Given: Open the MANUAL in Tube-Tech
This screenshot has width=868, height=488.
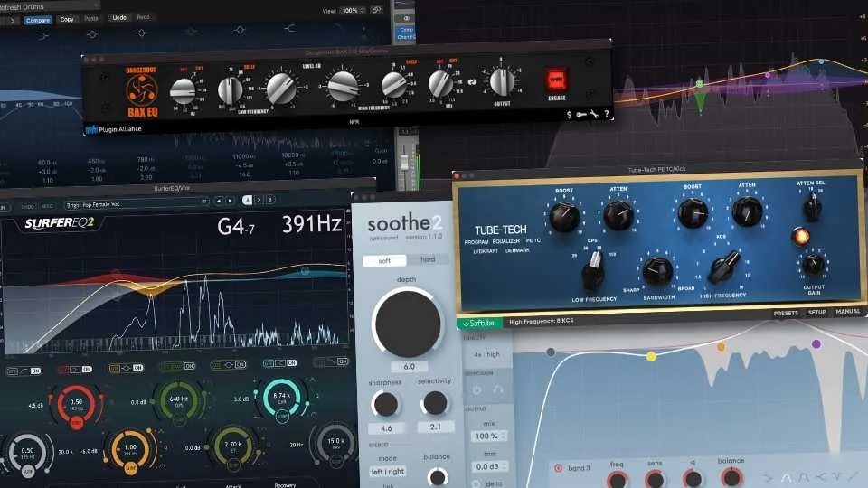Looking at the screenshot, I should 847,312.
